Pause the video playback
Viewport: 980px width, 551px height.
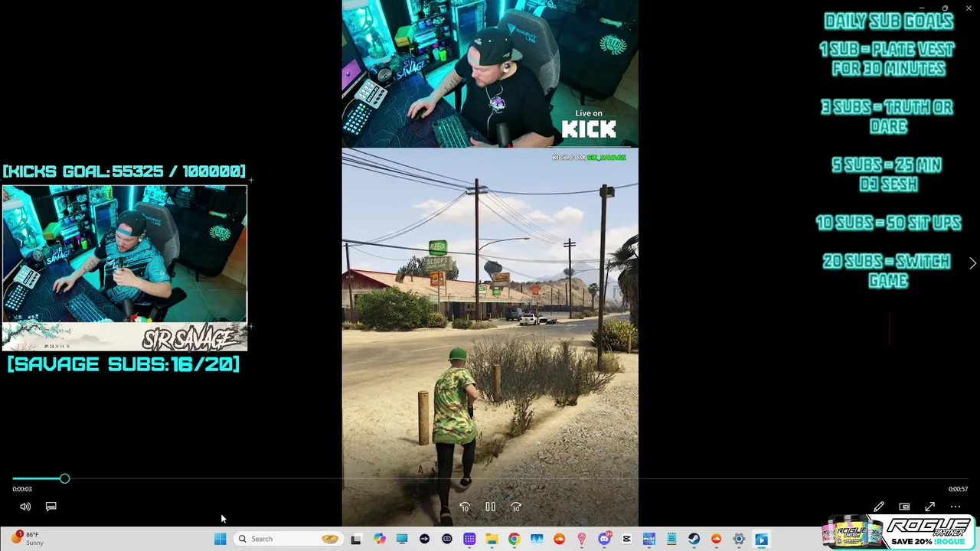point(490,507)
